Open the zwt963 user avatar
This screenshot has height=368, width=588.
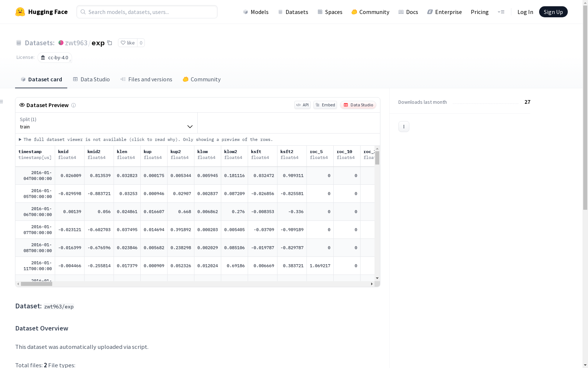61,43
